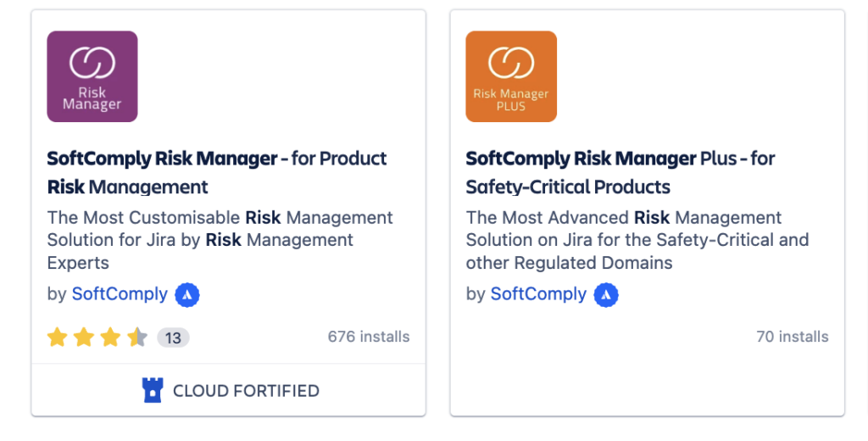Click the Cloud Fortified castle icon
Image resolution: width=868 pixels, height=441 pixels.
pyautogui.click(x=153, y=390)
